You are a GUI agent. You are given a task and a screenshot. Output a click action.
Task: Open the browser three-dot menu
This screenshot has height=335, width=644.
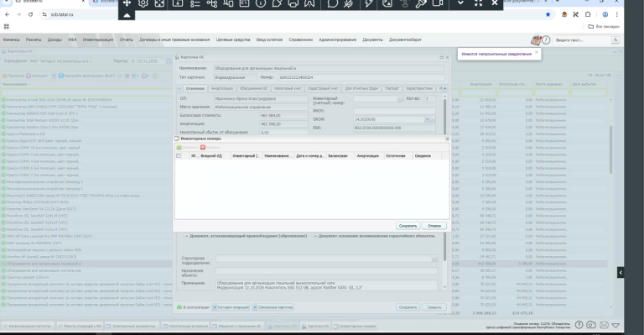pyautogui.click(x=617, y=14)
